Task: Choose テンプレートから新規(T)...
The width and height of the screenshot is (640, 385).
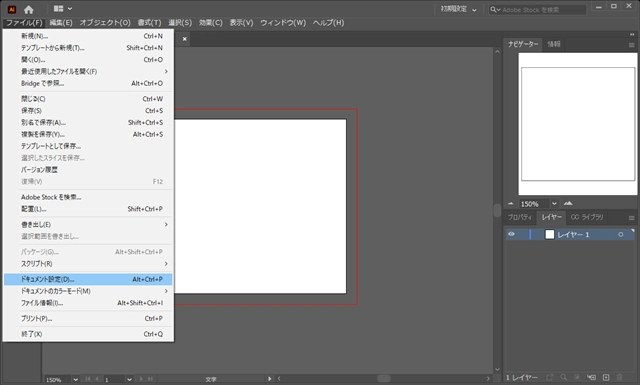Action: [88, 48]
